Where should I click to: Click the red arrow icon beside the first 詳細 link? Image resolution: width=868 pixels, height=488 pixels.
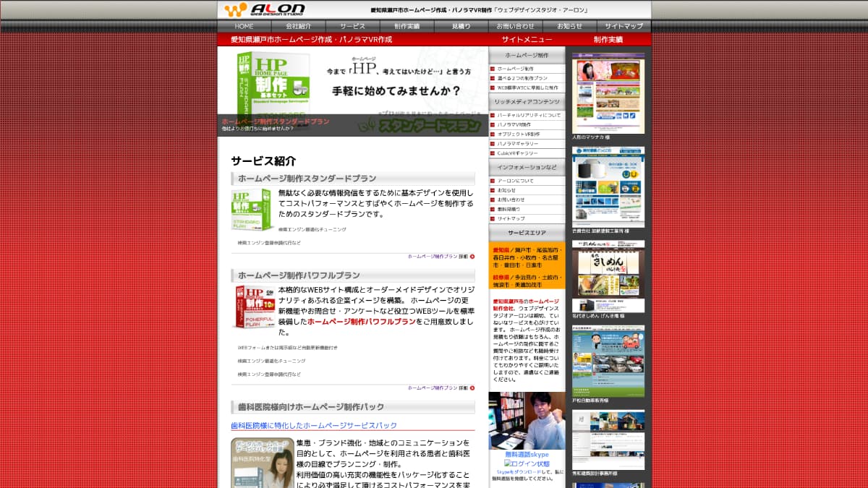click(472, 256)
